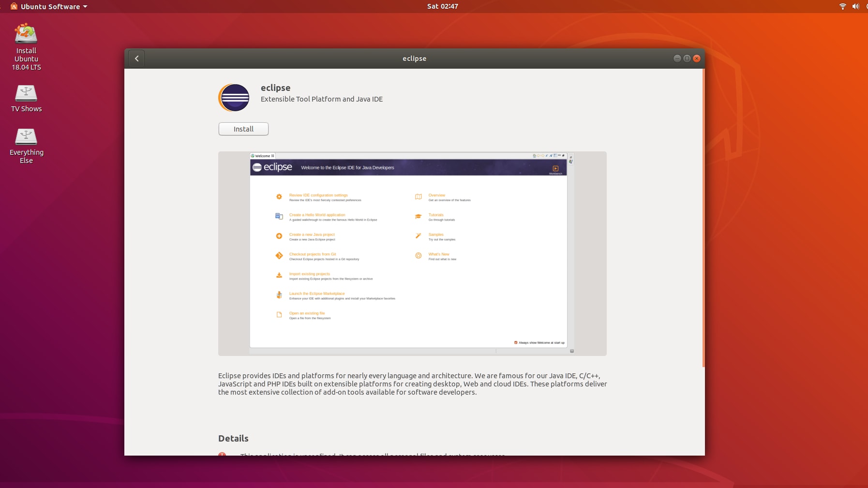Open the TV Shows drive icon
The width and height of the screenshot is (868, 488).
(x=26, y=98)
